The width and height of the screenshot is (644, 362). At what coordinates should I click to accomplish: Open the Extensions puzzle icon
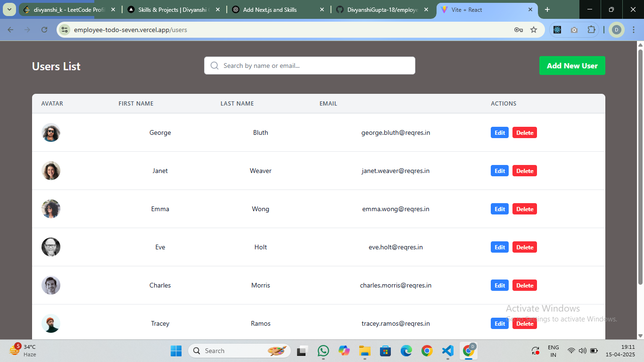[x=591, y=30]
